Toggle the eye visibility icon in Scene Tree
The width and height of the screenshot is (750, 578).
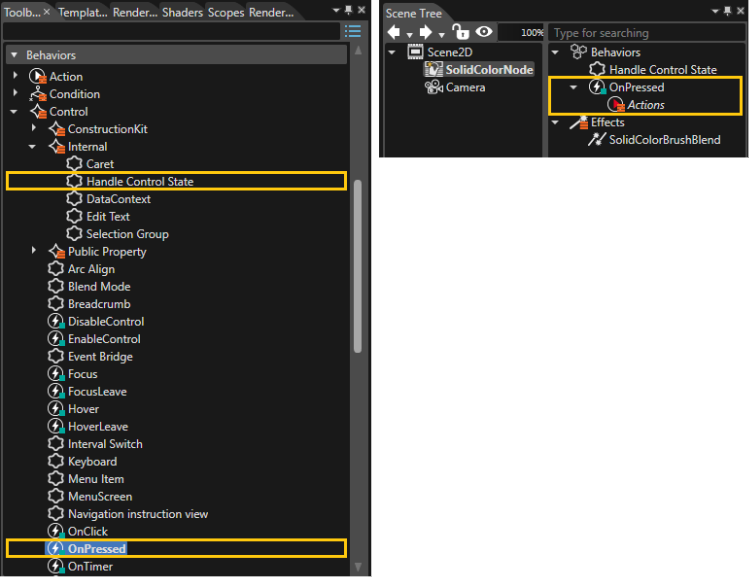pos(484,32)
